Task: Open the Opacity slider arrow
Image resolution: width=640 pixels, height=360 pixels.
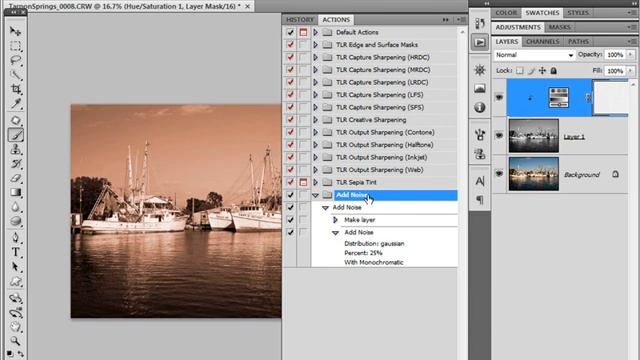Action: tap(631, 55)
